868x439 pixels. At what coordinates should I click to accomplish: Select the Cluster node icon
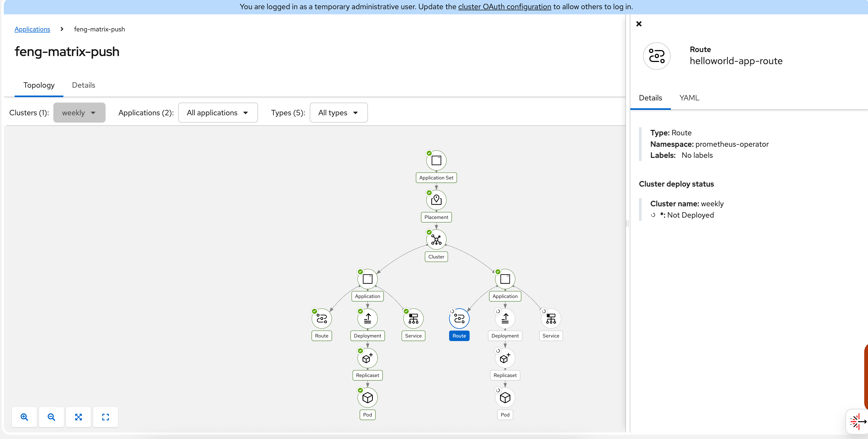pos(436,240)
